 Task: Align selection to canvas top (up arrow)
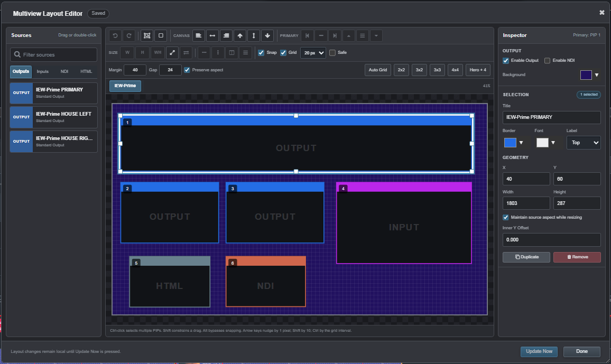click(x=240, y=35)
